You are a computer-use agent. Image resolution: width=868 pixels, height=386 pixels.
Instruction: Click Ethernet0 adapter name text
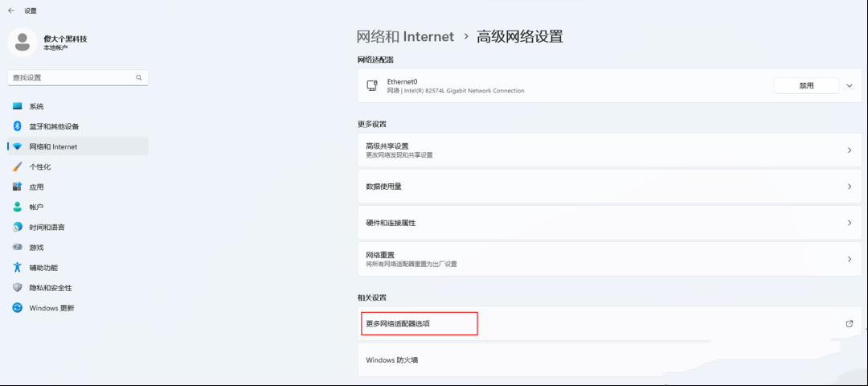point(403,81)
